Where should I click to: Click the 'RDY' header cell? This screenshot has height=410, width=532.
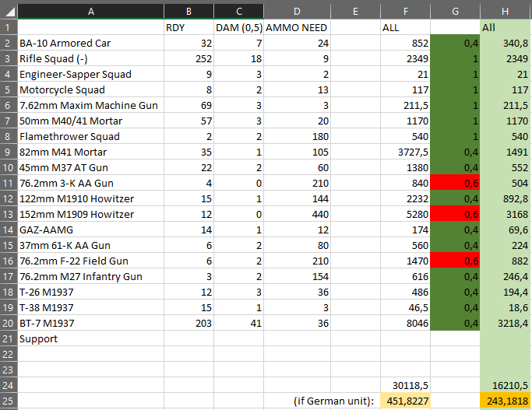tap(188, 27)
